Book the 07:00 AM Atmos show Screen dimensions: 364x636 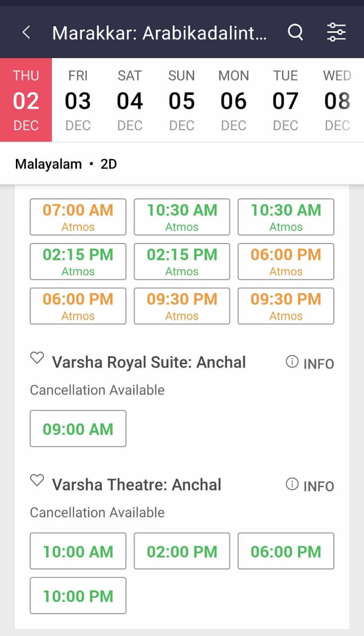pyautogui.click(x=78, y=217)
